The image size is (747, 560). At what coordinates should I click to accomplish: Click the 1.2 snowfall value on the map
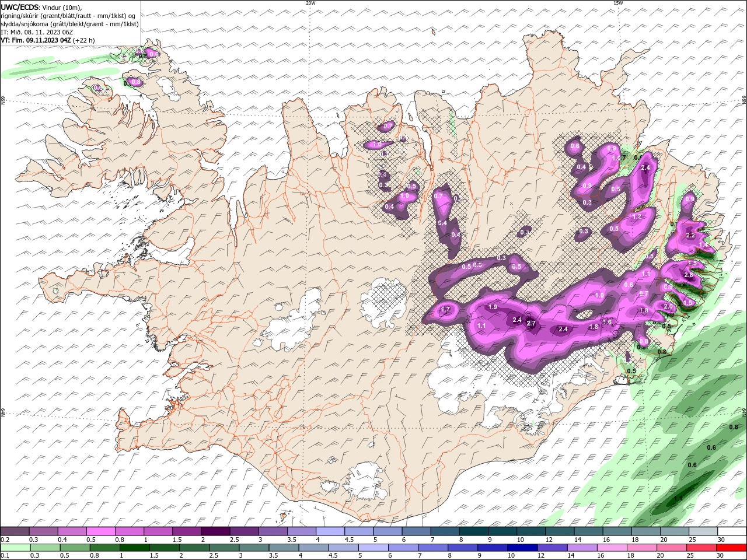click(637, 216)
